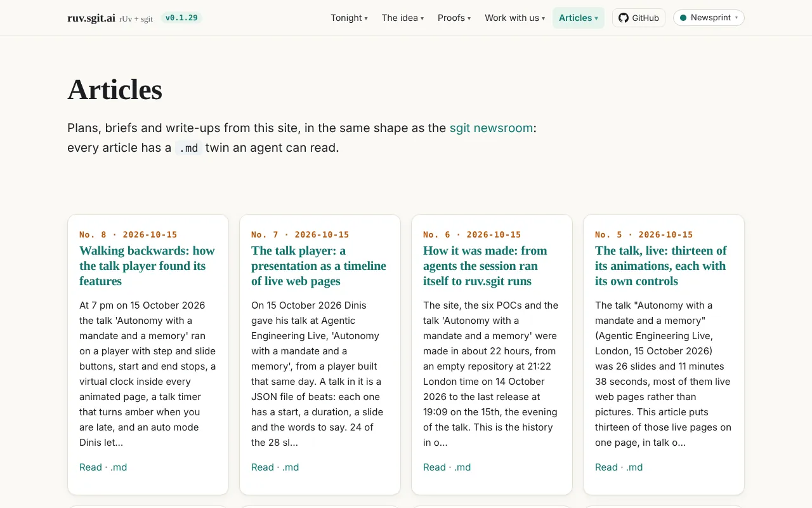812x508 pixels.
Task: Open the Tonight dropdown menu
Action: [349, 18]
